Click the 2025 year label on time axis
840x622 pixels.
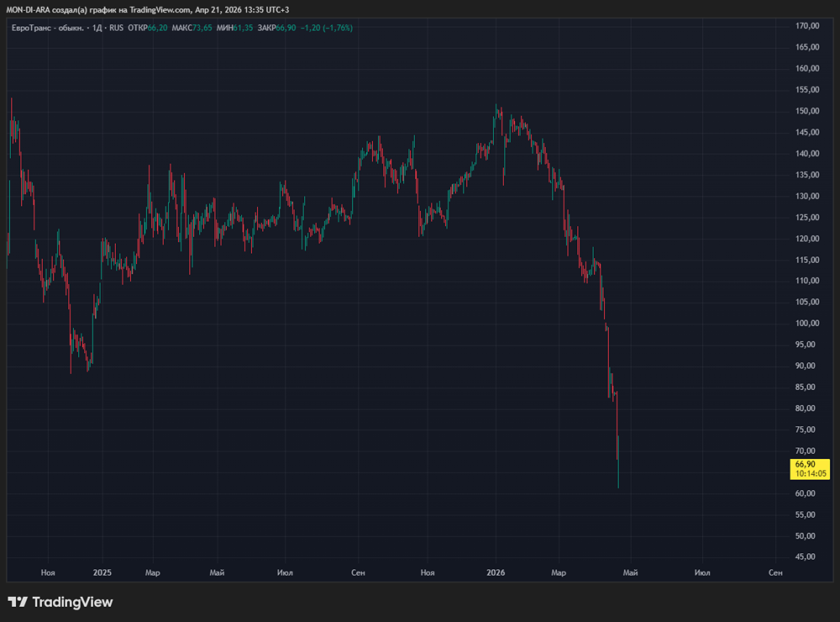pos(102,572)
